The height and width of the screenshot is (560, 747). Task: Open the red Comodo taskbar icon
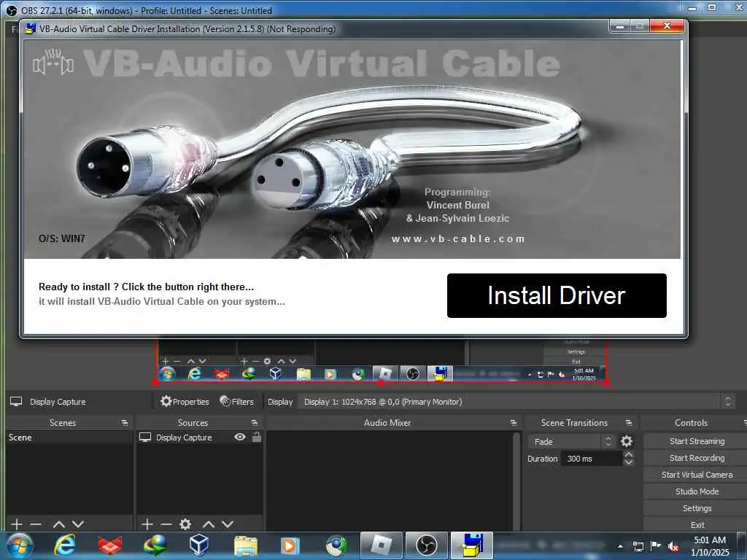pos(109,545)
